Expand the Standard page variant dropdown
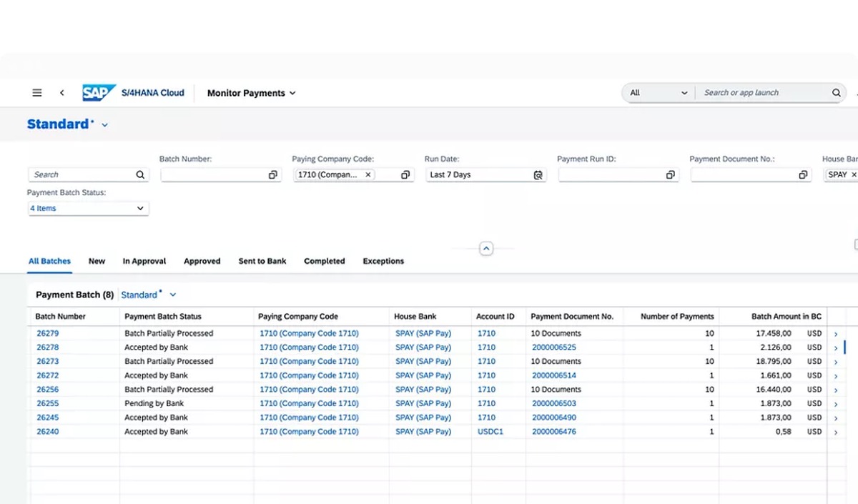 pos(105,125)
